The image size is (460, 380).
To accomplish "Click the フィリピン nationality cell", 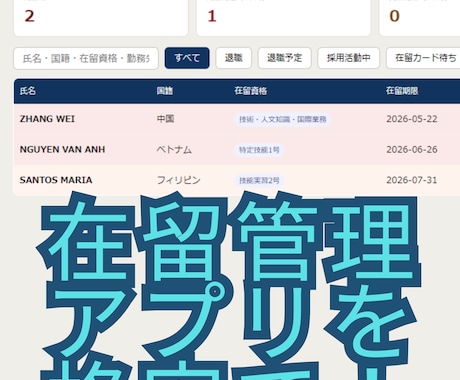I will pyautogui.click(x=179, y=180).
